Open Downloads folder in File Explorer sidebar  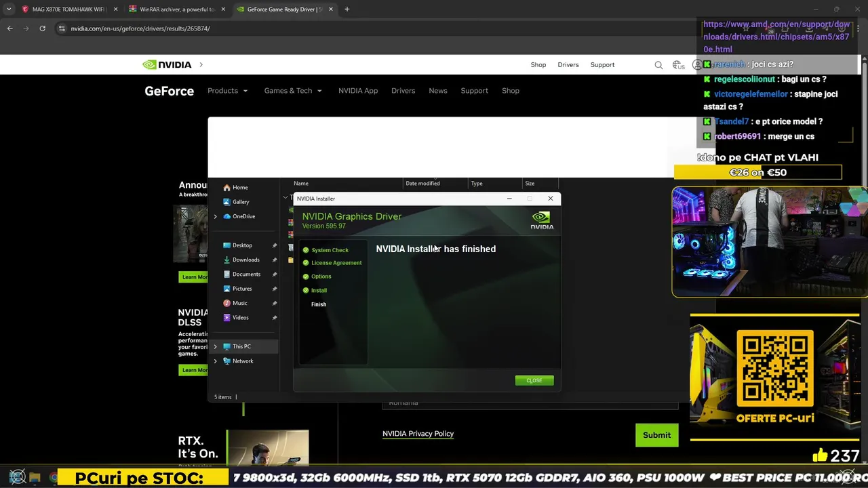tap(241, 260)
